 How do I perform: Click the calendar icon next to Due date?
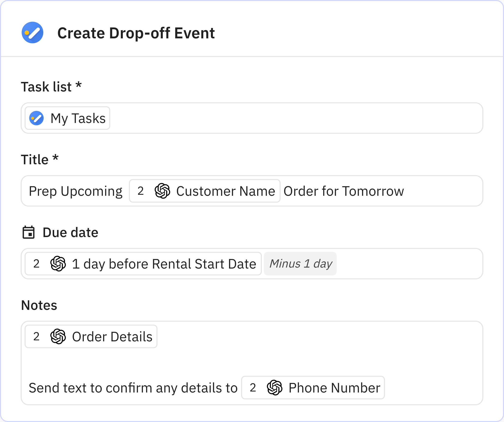[29, 232]
